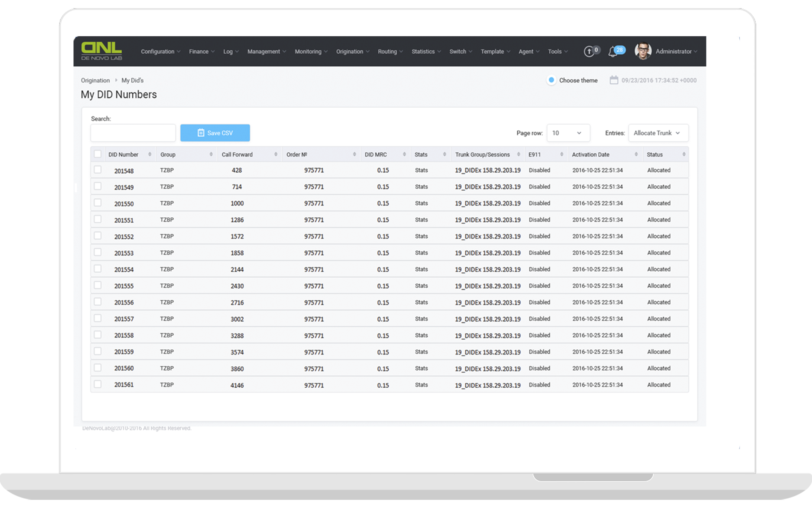The height and width of the screenshot is (508, 812).
Task: Check the box for DID 201549
Action: [x=97, y=186]
